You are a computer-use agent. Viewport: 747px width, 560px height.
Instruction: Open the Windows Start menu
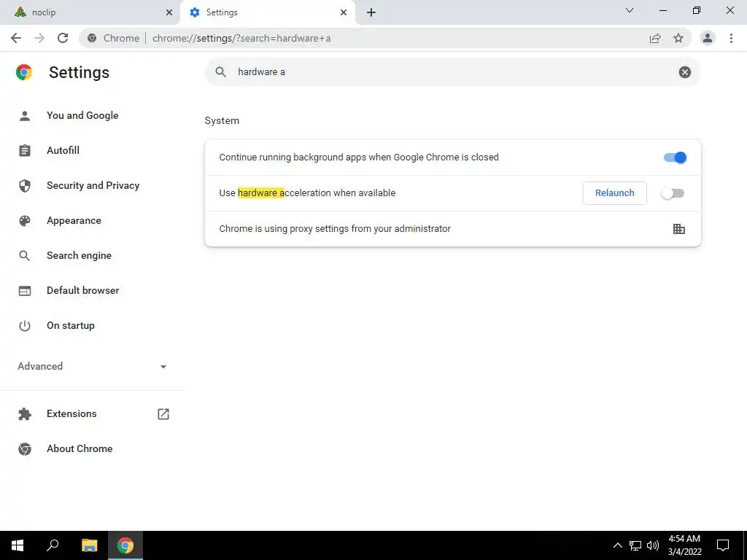[x=18, y=545]
